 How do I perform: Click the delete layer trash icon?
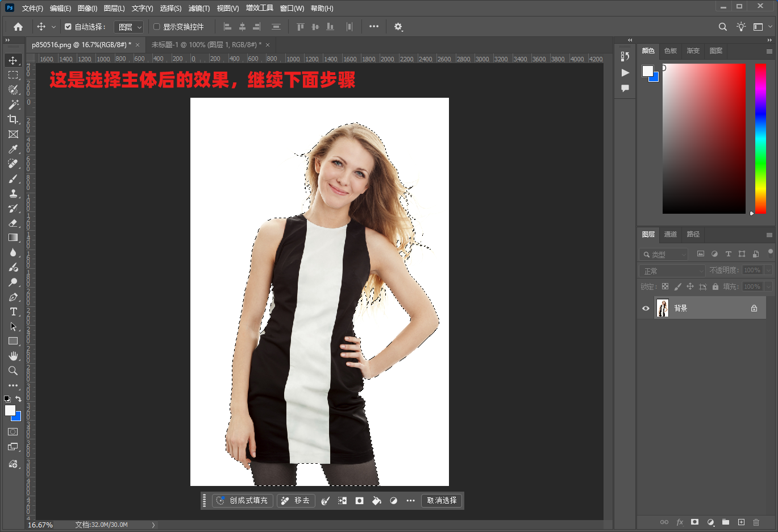click(756, 522)
